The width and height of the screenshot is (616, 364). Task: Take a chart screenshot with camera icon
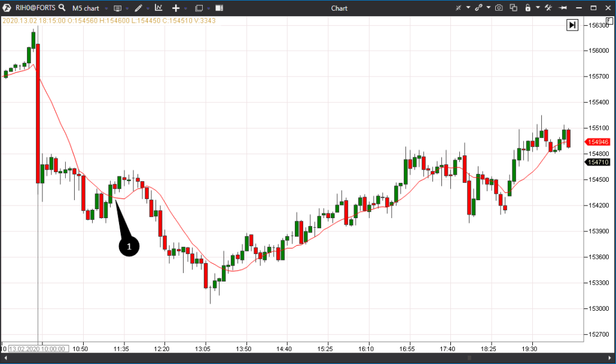(x=498, y=8)
